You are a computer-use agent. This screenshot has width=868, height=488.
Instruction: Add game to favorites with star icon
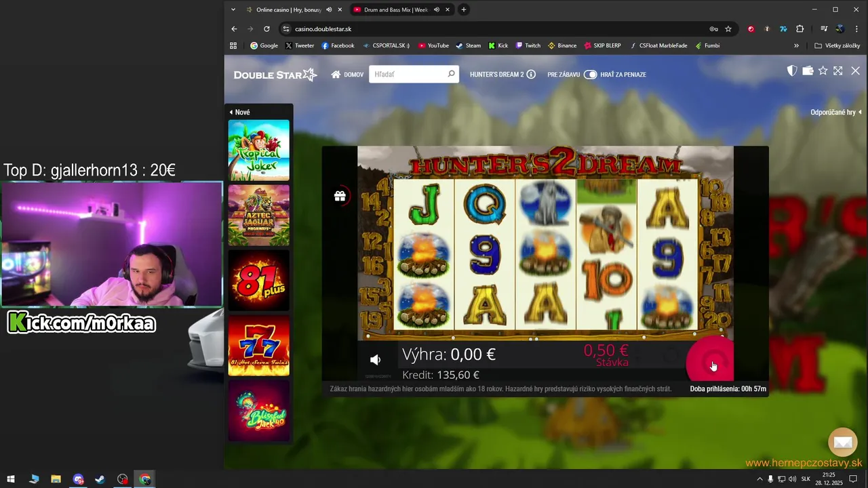(823, 70)
